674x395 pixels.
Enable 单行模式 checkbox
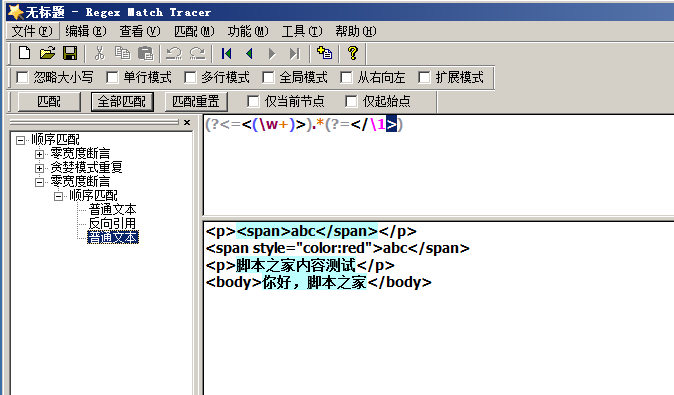[112, 77]
